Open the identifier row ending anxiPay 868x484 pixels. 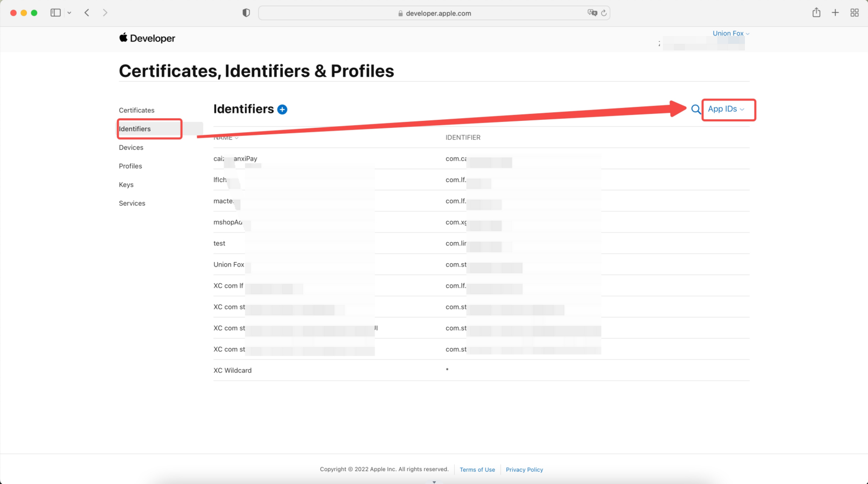(481, 158)
